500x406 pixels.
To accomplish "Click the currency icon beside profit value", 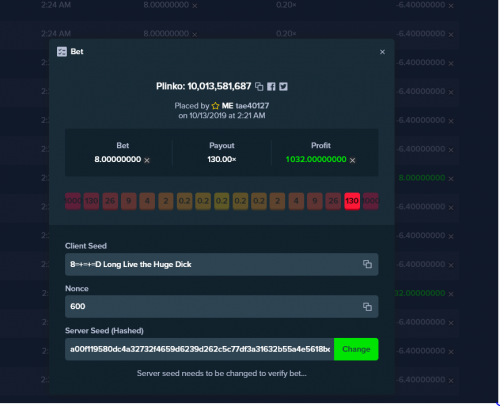I will click(352, 160).
